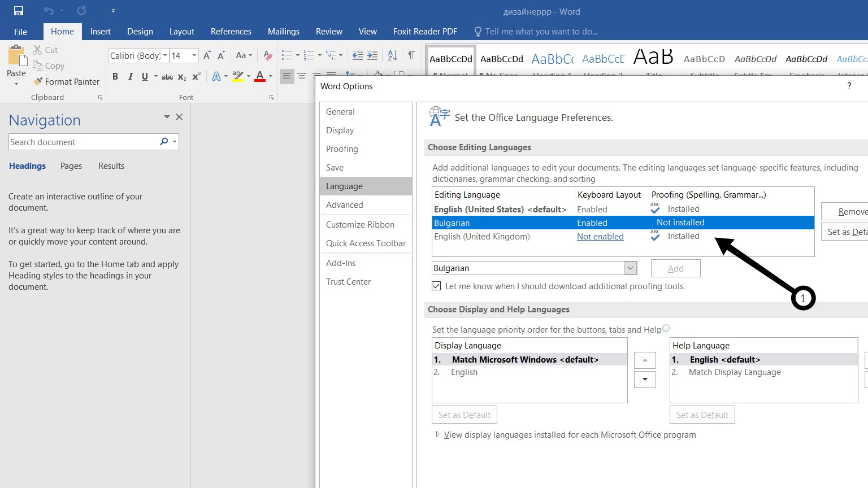The height and width of the screenshot is (488, 868).
Task: Show paragraph marks with pilcrow icon
Action: [x=411, y=55]
